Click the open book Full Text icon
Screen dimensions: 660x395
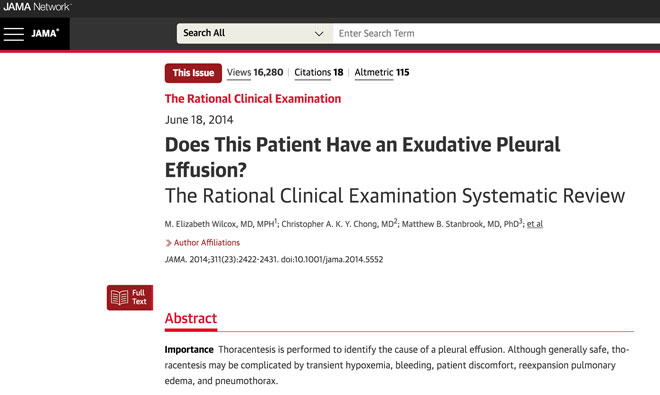[119, 297]
